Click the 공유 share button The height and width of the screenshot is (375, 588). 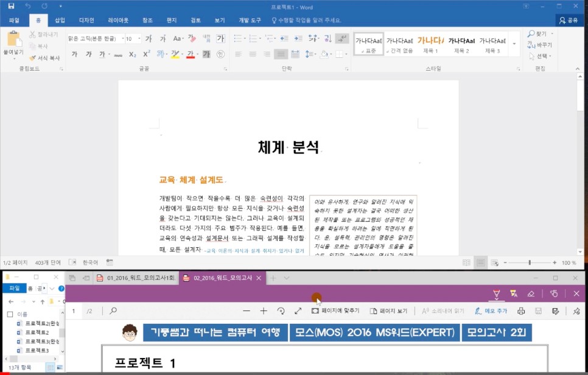point(569,20)
